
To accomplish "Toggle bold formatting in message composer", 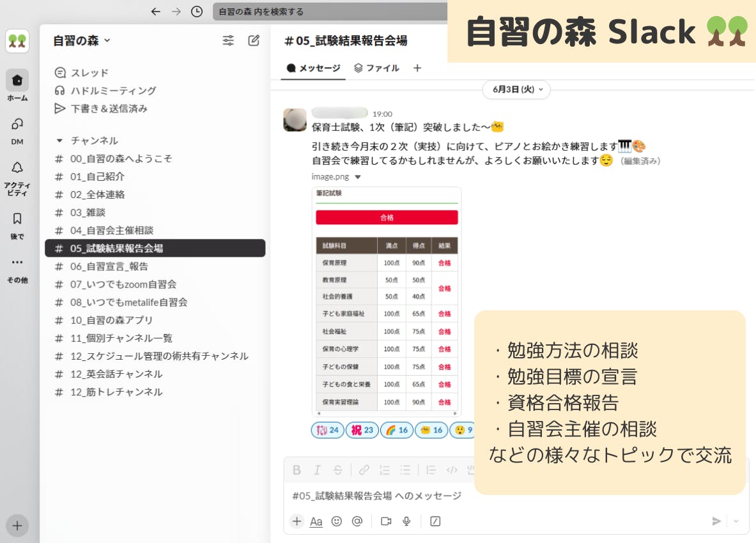I will tap(297, 470).
